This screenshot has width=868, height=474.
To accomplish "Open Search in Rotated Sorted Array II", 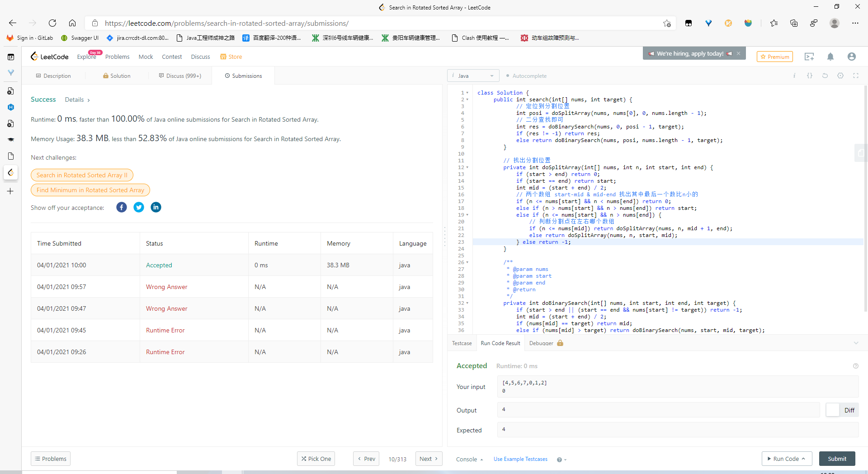I will pyautogui.click(x=82, y=175).
